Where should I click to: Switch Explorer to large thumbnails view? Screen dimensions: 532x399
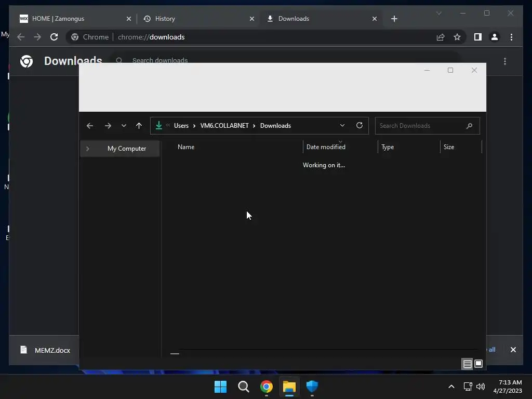478,364
